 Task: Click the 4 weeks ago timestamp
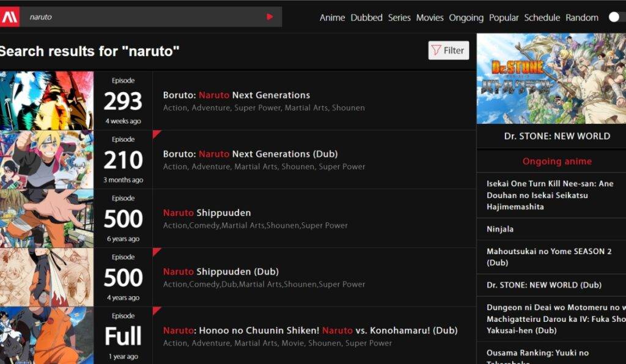click(x=123, y=121)
